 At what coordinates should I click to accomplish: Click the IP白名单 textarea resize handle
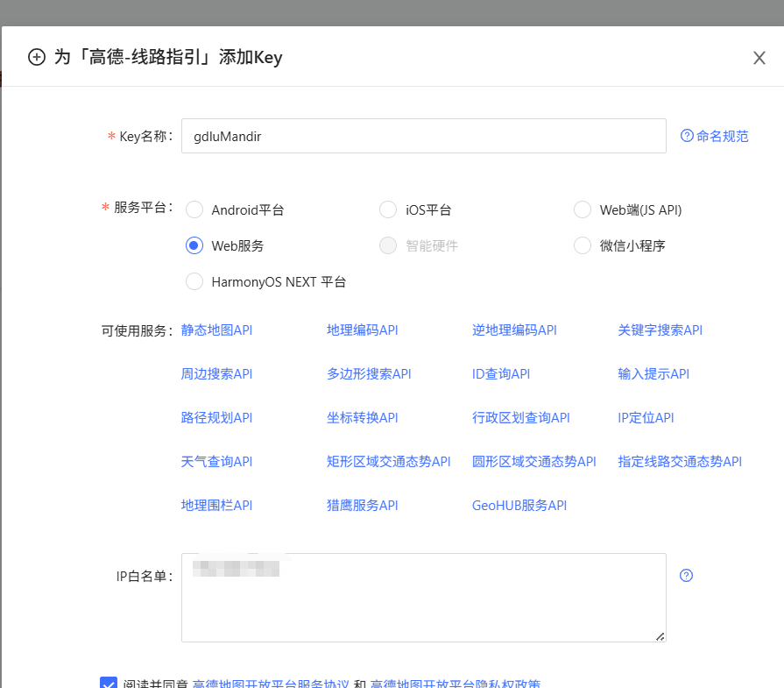click(x=660, y=636)
